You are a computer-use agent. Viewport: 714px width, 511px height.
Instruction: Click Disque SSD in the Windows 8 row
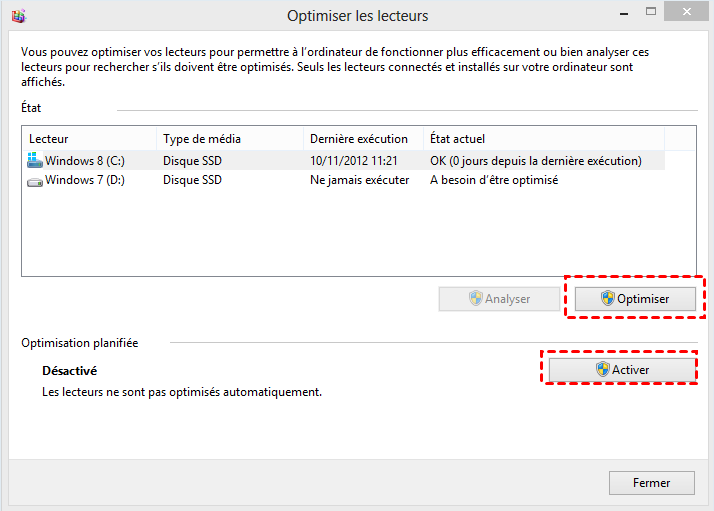click(192, 161)
